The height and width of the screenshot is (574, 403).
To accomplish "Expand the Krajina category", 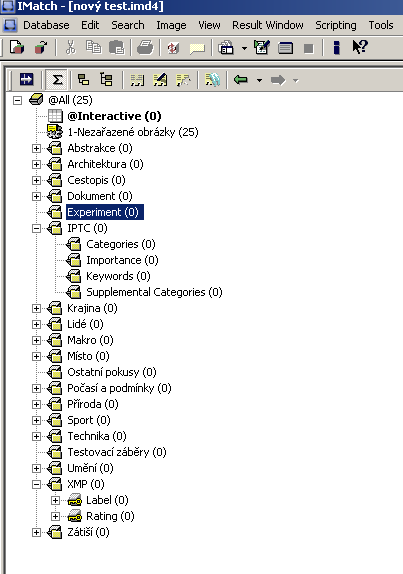I will pos(36,308).
